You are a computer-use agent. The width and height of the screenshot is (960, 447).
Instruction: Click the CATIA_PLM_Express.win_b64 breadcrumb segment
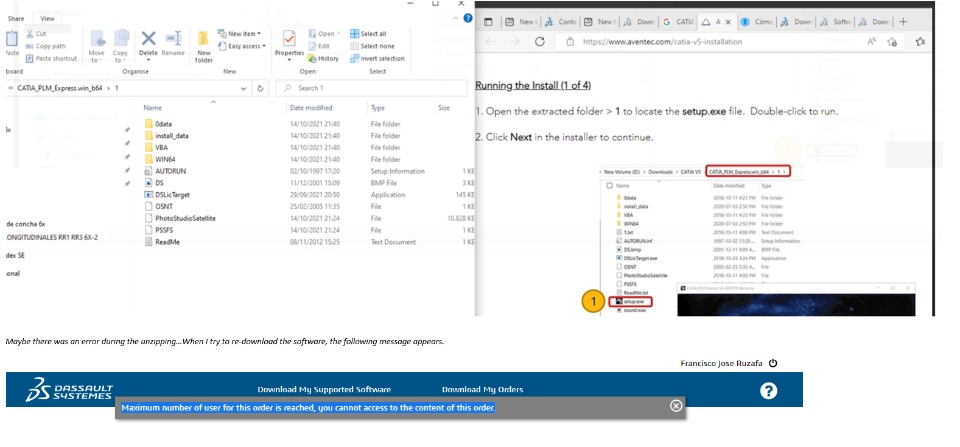click(59, 88)
